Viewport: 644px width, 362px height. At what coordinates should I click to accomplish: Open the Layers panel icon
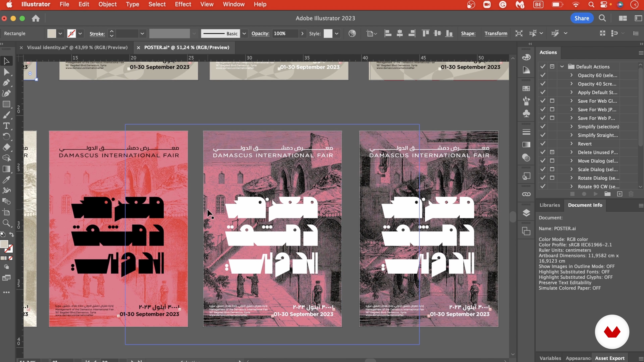[x=526, y=213]
